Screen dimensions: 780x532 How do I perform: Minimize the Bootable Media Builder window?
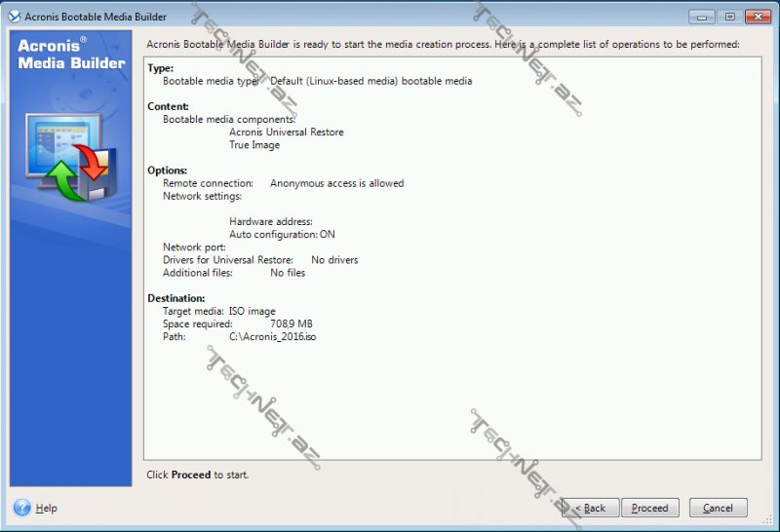[701, 17]
